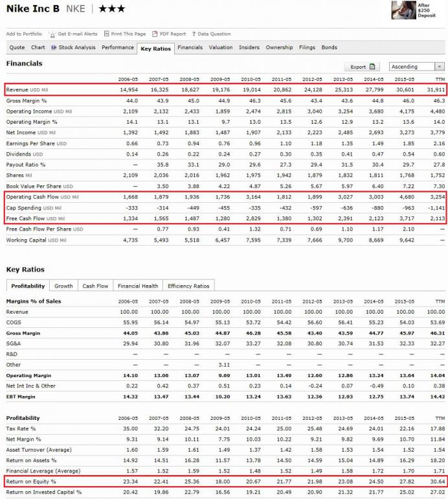Open the Ascending sort order dropdown
Screen dimensions: 448x499
(416, 67)
